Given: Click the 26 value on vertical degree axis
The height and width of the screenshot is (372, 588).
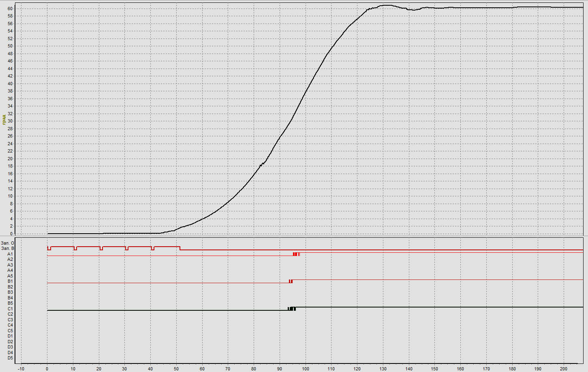Looking at the screenshot, I should (x=10, y=136).
